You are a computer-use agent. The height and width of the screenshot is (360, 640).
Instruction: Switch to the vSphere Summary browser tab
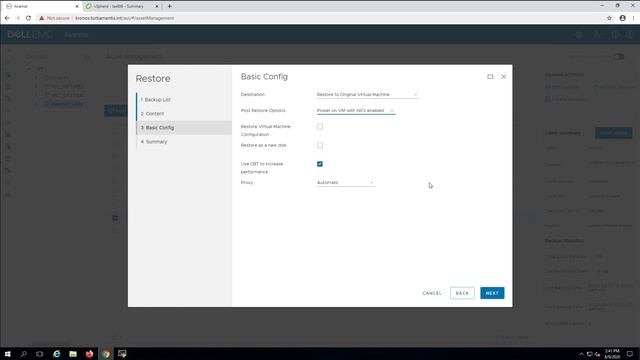point(122,6)
